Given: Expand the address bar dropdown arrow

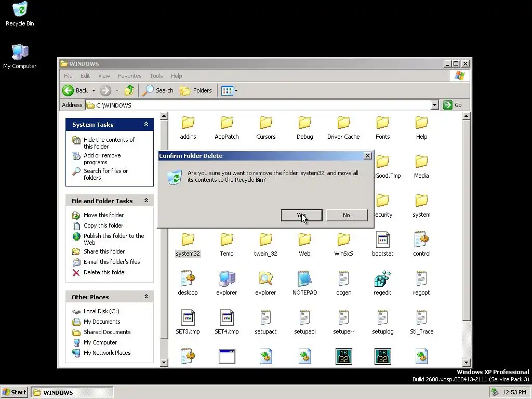Looking at the screenshot, I should (435, 105).
